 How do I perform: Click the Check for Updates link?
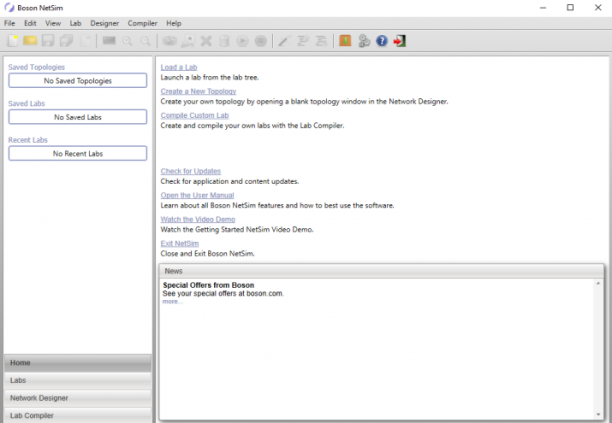tap(190, 171)
